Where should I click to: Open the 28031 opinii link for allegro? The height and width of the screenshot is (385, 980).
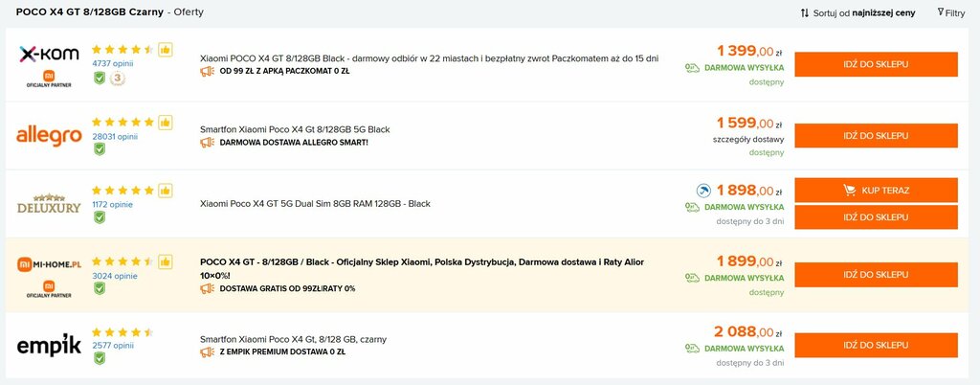click(115, 137)
